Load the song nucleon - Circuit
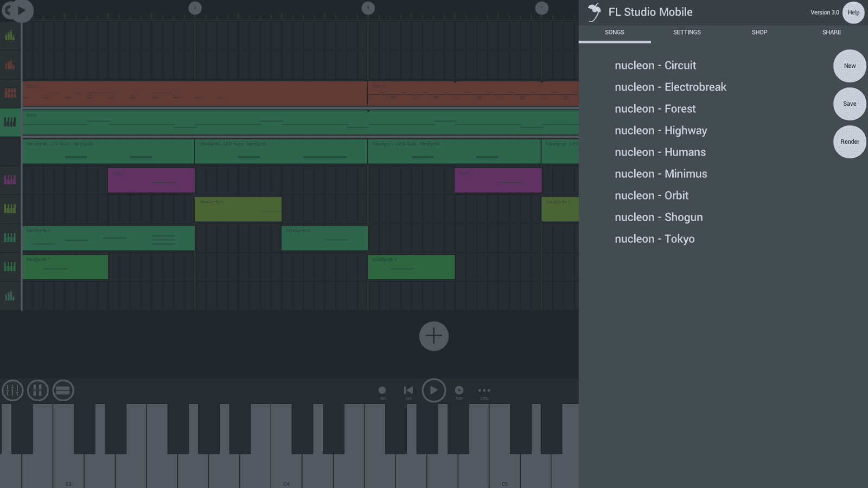 [x=655, y=66]
